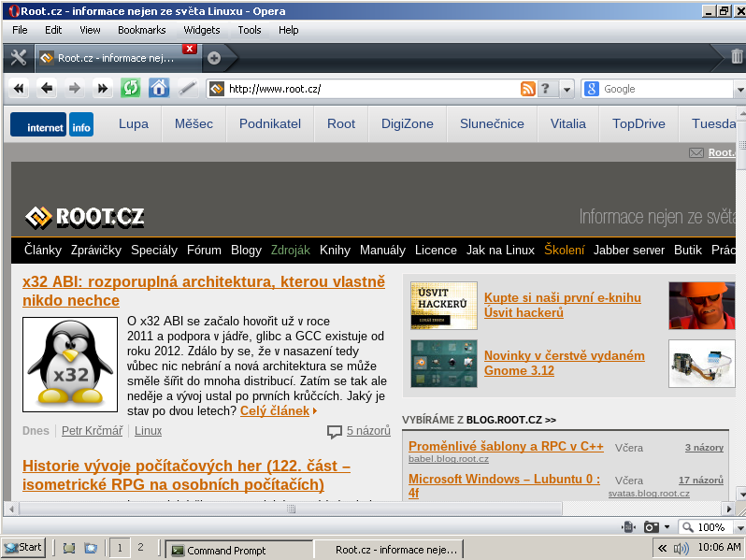
Task: Click the Fast Forward button
Action: click(102, 89)
